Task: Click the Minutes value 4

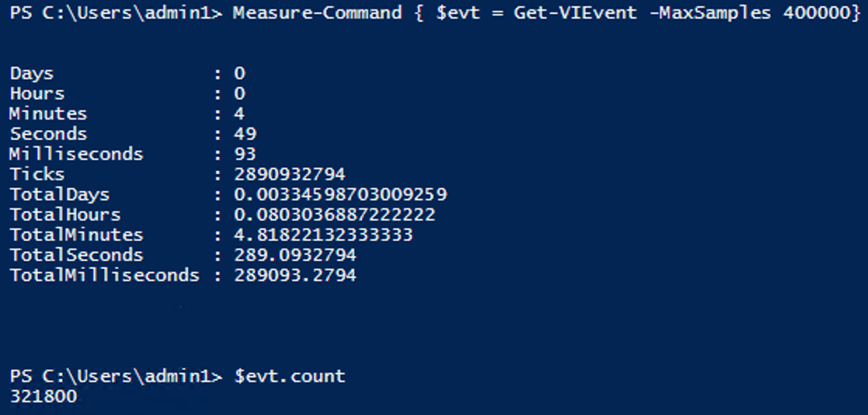Action: [x=240, y=114]
